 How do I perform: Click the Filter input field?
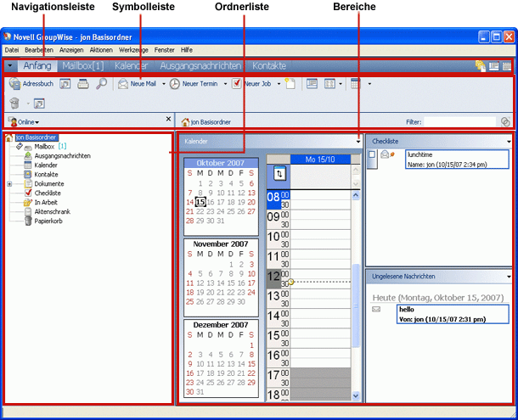tap(460, 122)
